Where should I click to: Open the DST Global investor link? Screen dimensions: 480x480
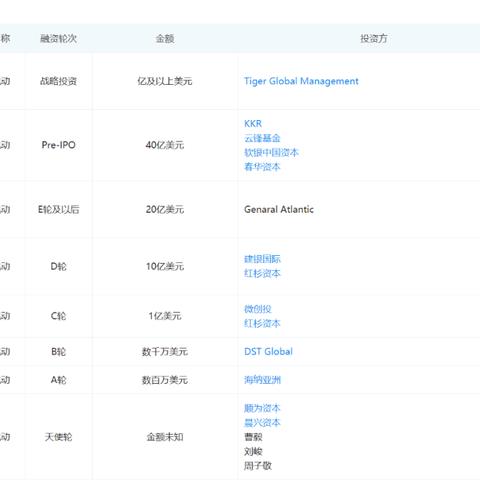click(268, 351)
